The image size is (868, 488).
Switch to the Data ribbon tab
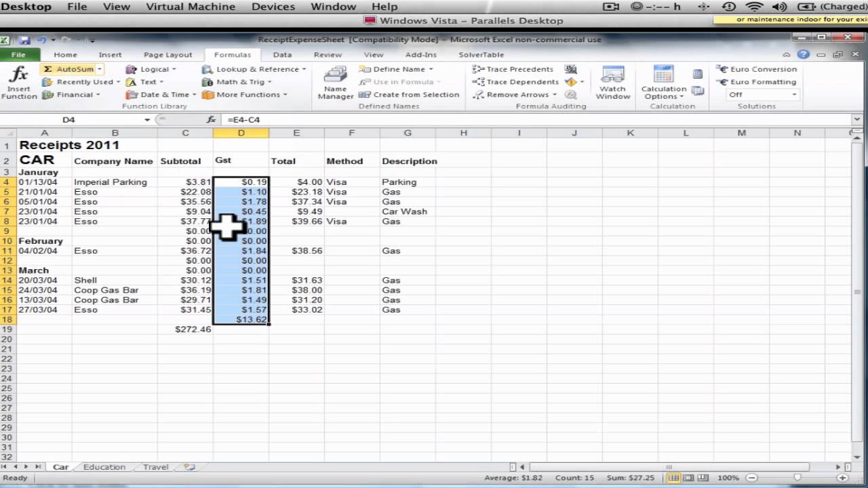(x=282, y=55)
